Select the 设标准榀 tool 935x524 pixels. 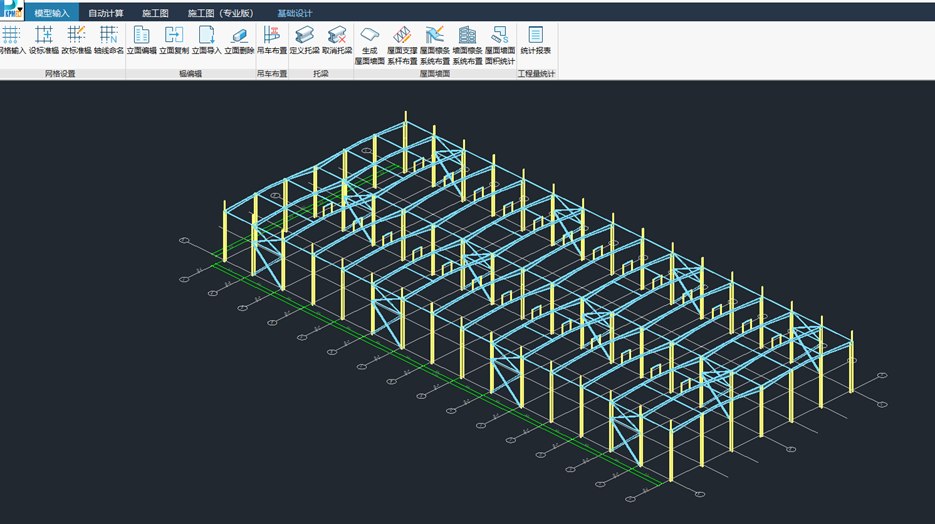[x=44, y=41]
